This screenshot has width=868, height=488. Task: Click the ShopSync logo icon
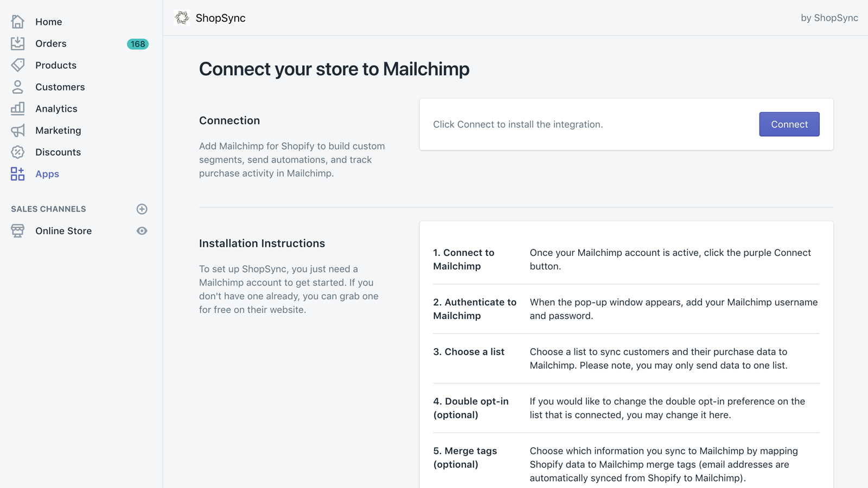[x=182, y=18]
